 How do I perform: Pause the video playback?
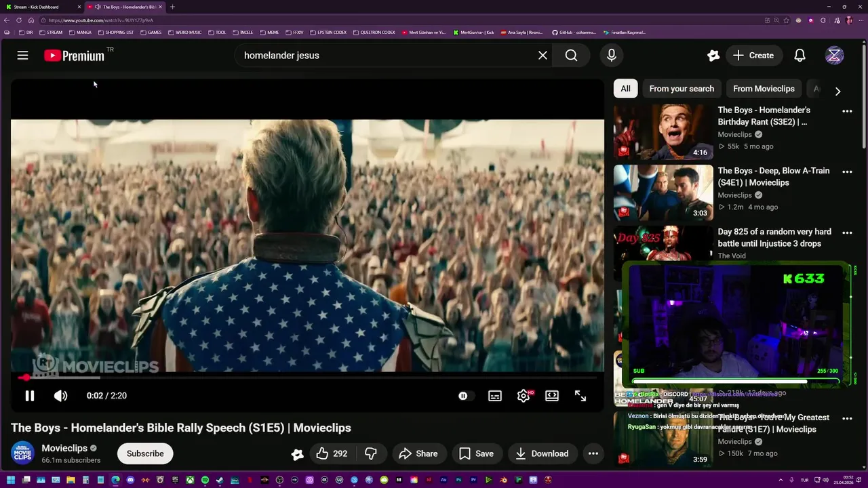[30, 396]
